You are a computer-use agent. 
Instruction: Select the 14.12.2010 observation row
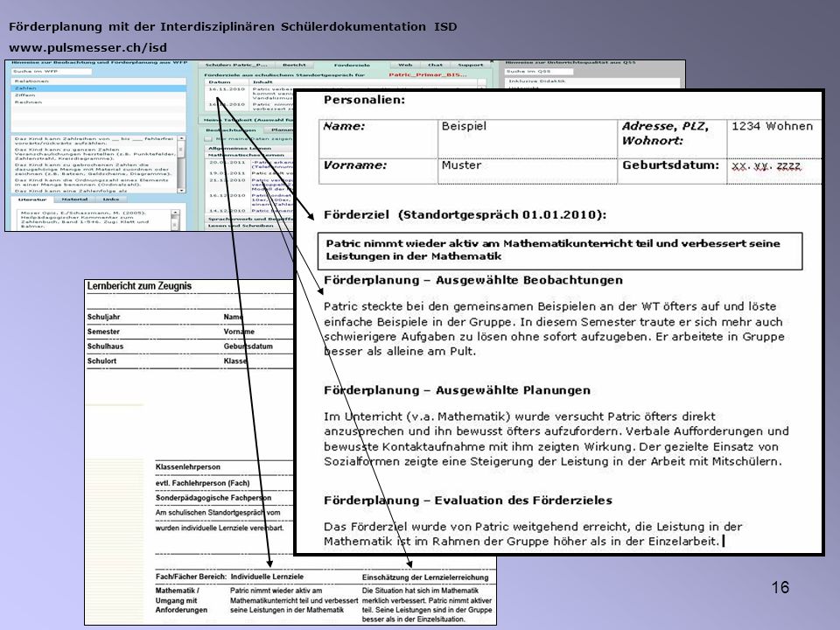click(249, 211)
